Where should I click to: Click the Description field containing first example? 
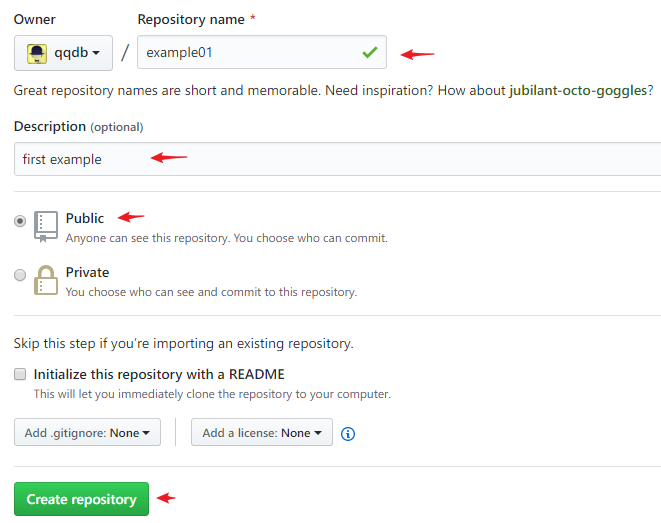pos(337,159)
